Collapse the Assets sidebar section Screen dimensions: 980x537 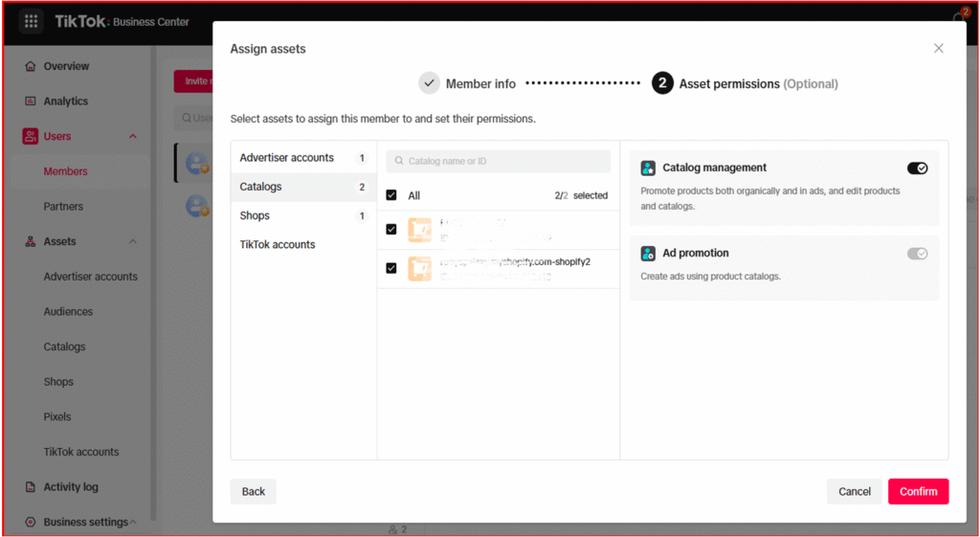pos(133,242)
